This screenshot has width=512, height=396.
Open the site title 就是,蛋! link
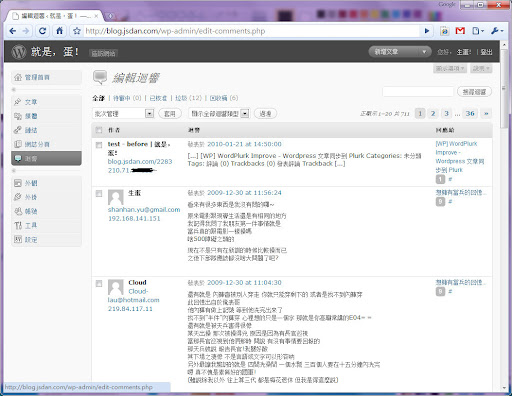[x=55, y=52]
